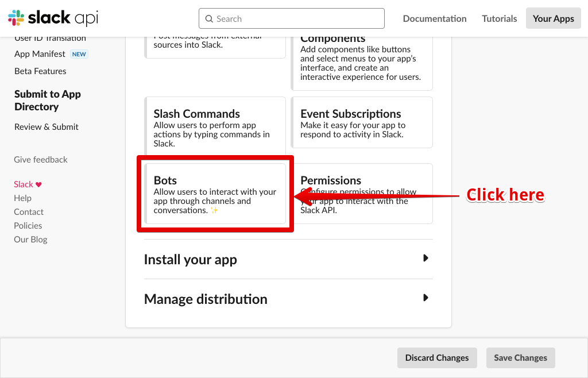Open Beta Features in sidebar
Viewport: 588px width, 378px height.
coord(40,71)
